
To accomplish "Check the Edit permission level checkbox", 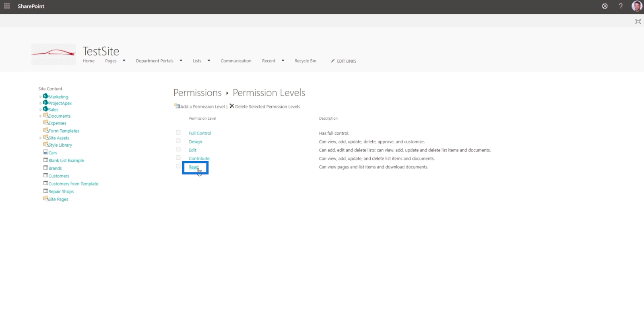I will (x=178, y=149).
